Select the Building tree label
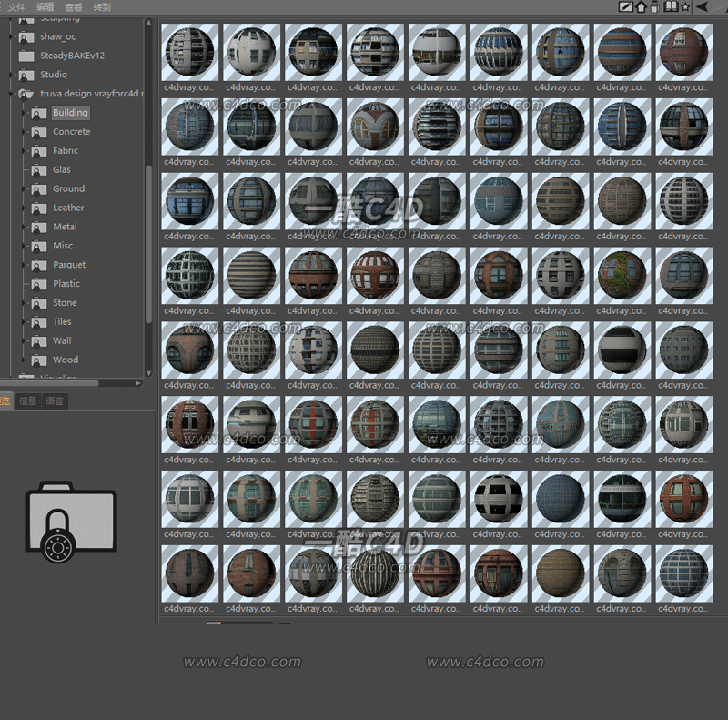The image size is (728, 720). click(70, 112)
